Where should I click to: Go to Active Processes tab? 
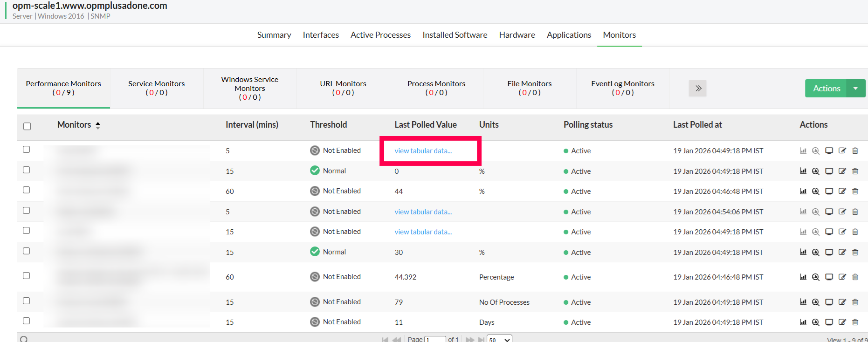pos(380,35)
